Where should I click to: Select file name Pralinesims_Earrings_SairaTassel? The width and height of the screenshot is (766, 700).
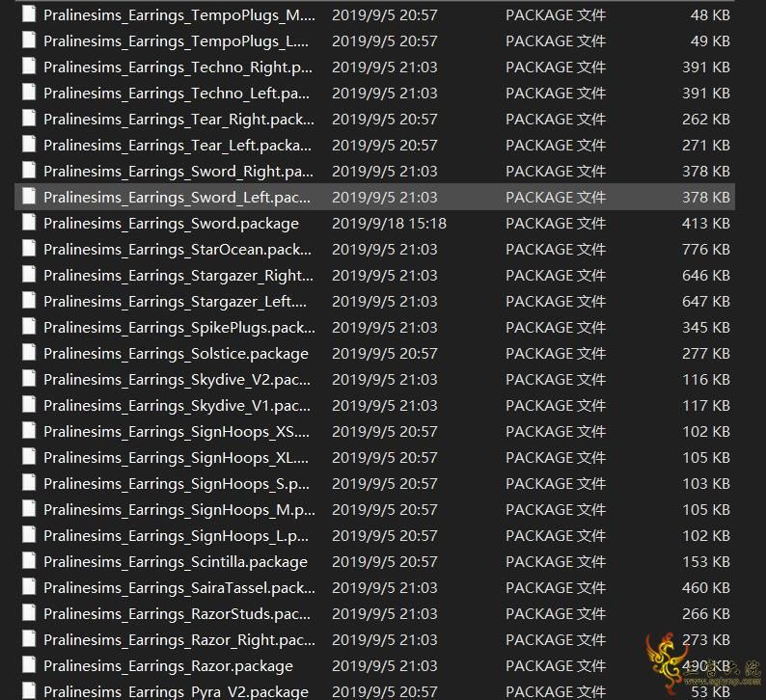coord(179,588)
